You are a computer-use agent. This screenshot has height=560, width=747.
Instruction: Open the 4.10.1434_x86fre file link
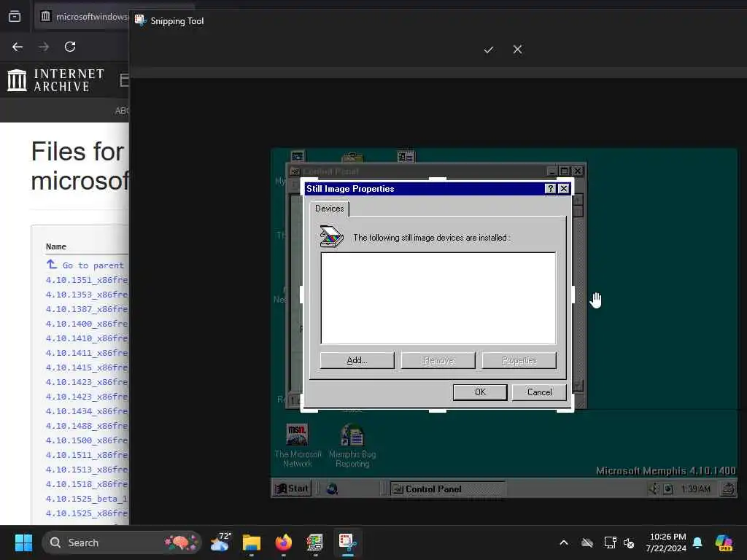point(88,411)
